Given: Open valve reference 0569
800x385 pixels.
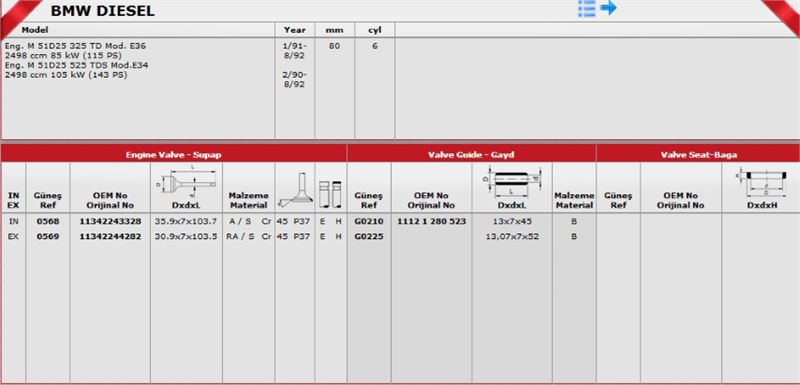Looking at the screenshot, I should [x=47, y=237].
